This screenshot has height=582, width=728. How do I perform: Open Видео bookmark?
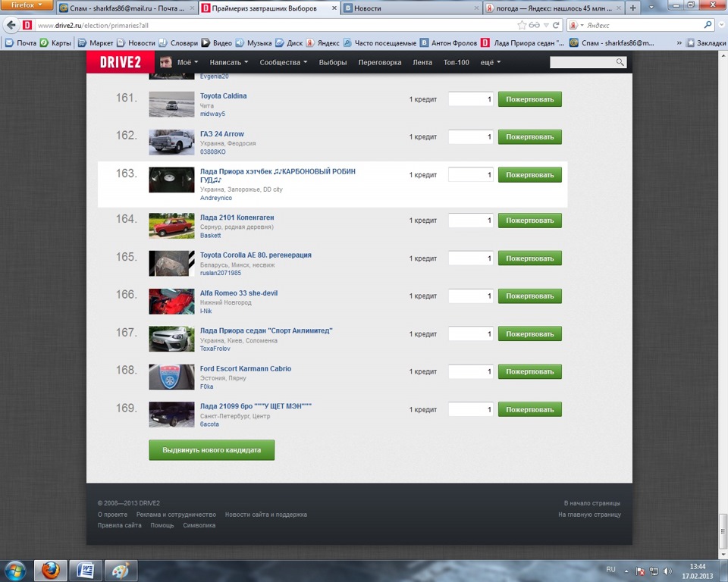tap(217, 42)
